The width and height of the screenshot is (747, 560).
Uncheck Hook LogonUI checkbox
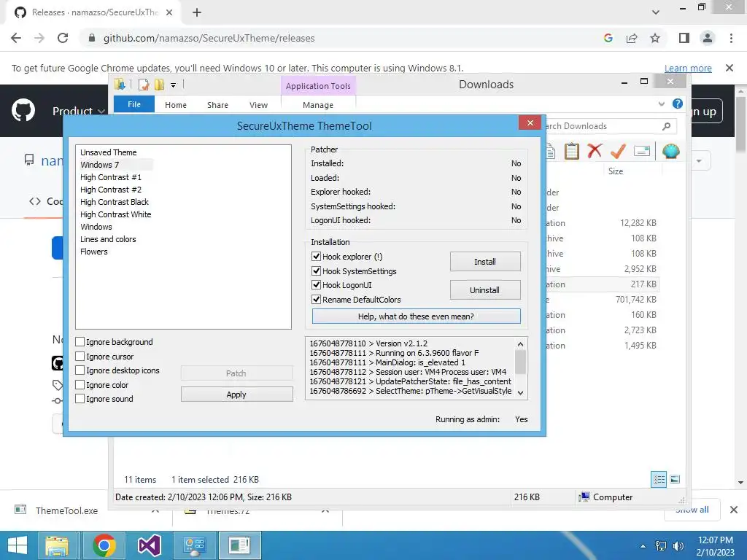pos(317,285)
